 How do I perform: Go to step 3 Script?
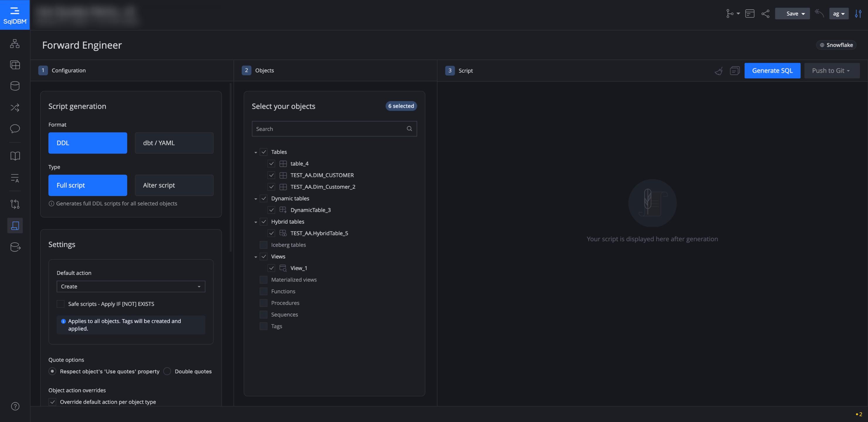click(459, 71)
